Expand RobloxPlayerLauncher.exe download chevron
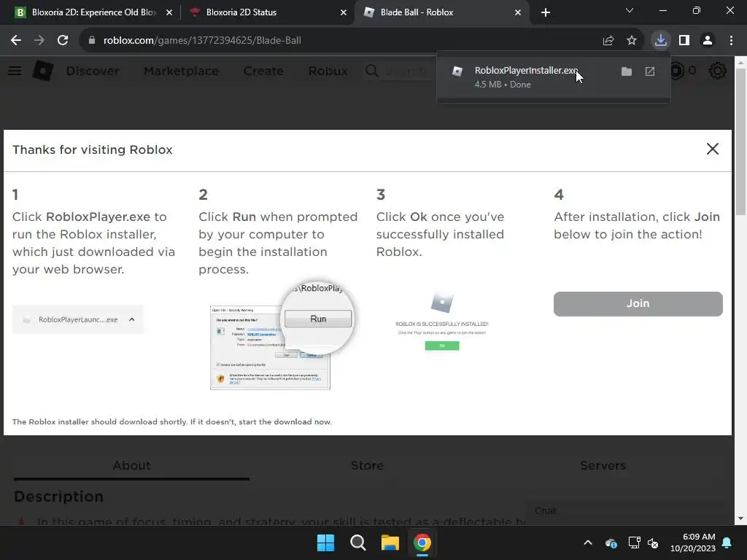747x560 pixels. pos(132,319)
